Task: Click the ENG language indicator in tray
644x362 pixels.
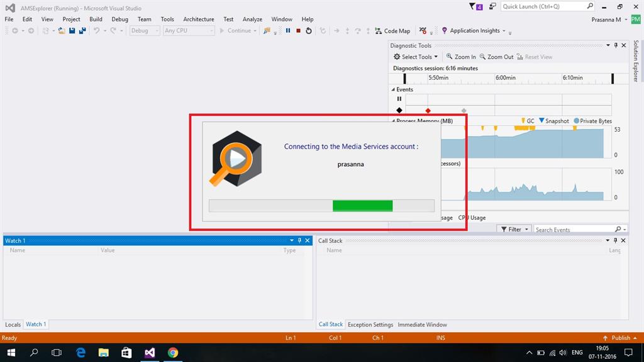Action: pos(577,353)
